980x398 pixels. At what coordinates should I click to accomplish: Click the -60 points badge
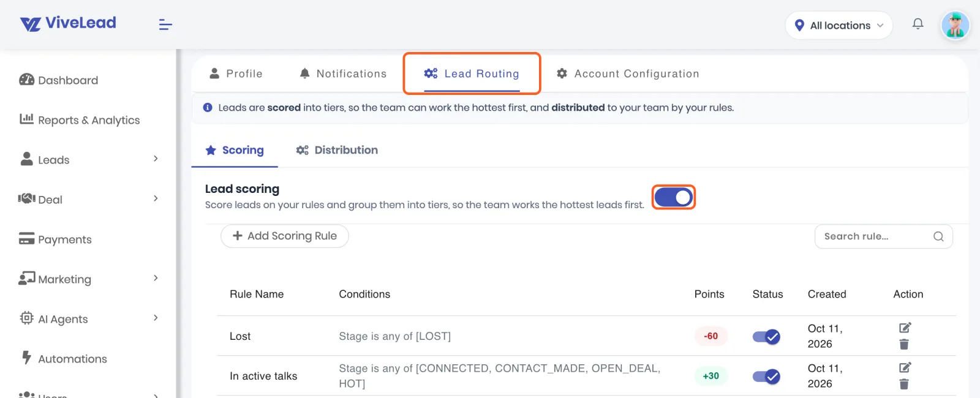point(710,336)
